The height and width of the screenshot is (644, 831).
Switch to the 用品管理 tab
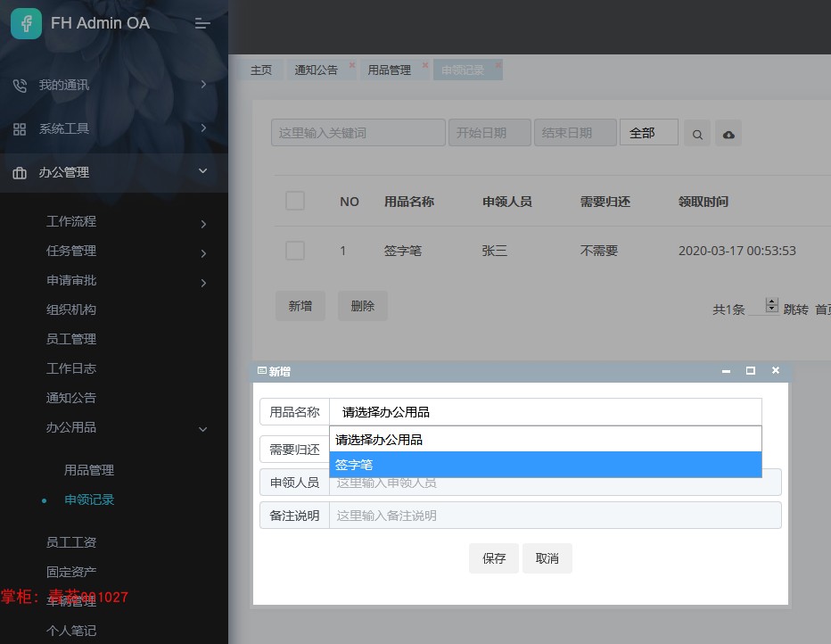[389, 70]
